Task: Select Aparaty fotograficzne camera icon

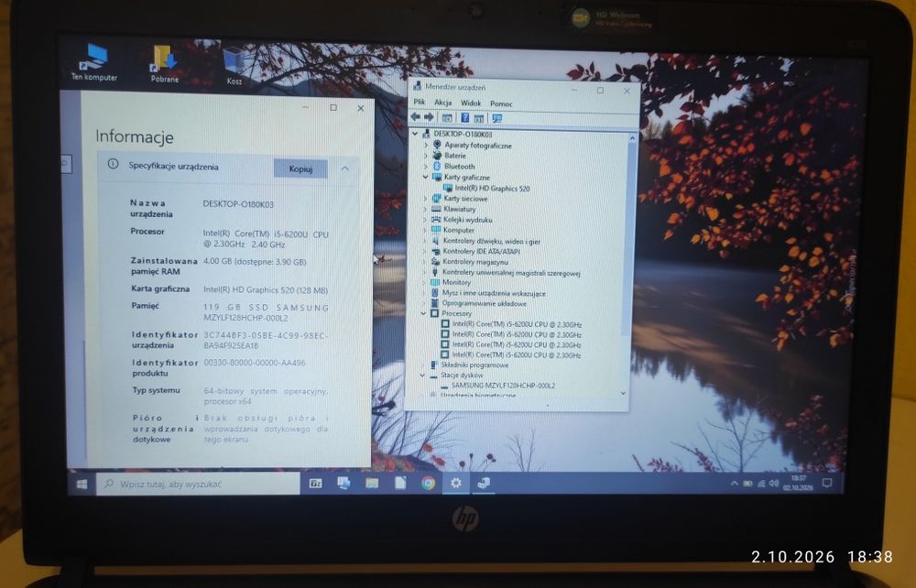Action: pos(437,145)
